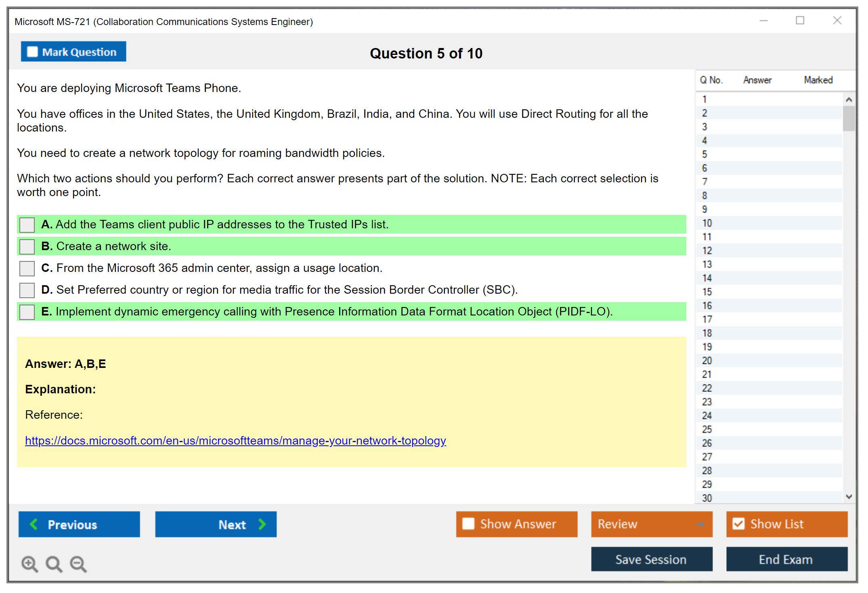The image size is (868, 593).
Task: Click the zoom out magnifier icon
Action: point(78,564)
